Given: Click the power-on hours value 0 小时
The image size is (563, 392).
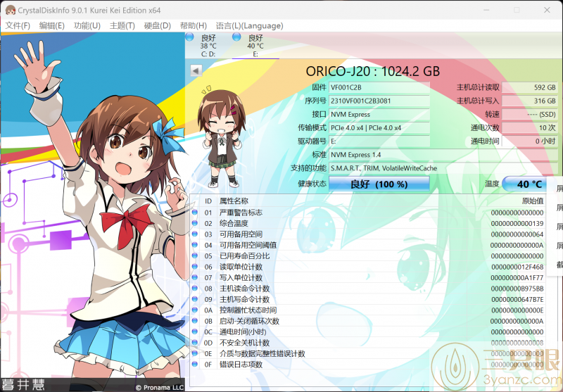Looking at the screenshot, I should [530, 141].
